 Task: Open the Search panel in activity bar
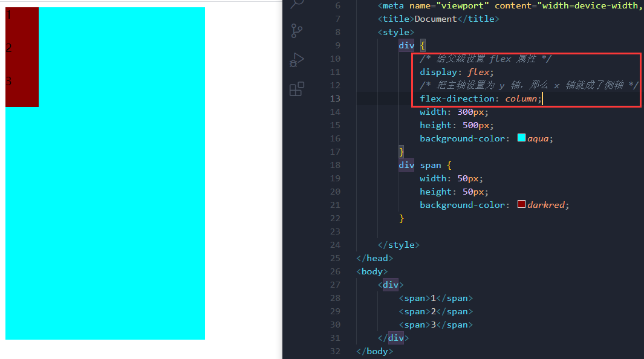click(x=296, y=4)
